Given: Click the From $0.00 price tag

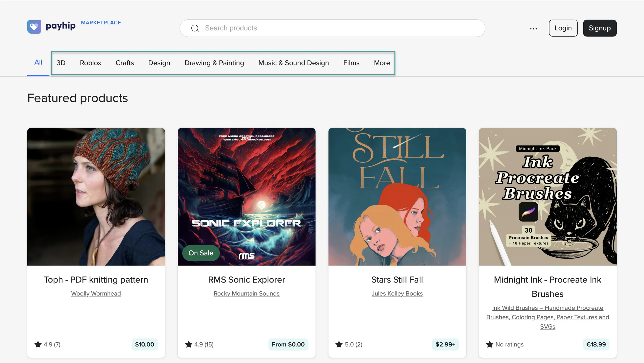Looking at the screenshot, I should coord(288,344).
